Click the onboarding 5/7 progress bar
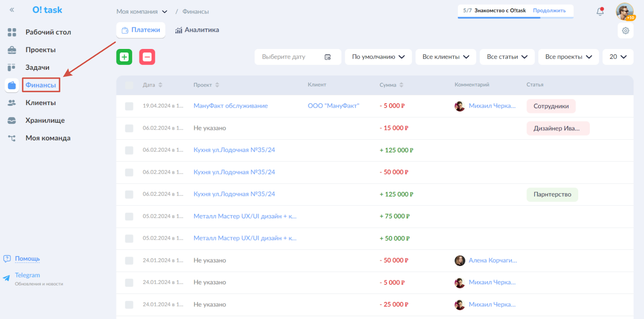The image size is (644, 319). tap(516, 17)
